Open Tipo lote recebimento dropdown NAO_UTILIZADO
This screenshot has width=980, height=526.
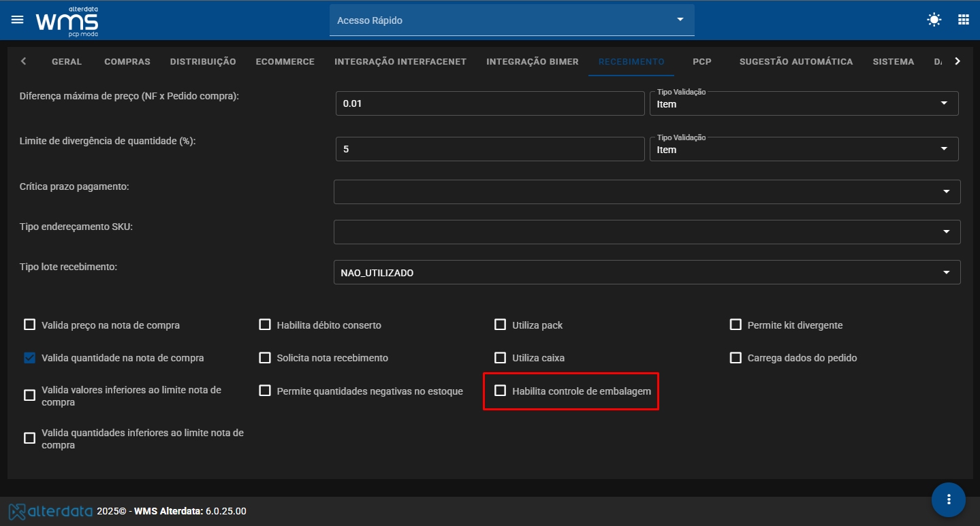tap(647, 272)
